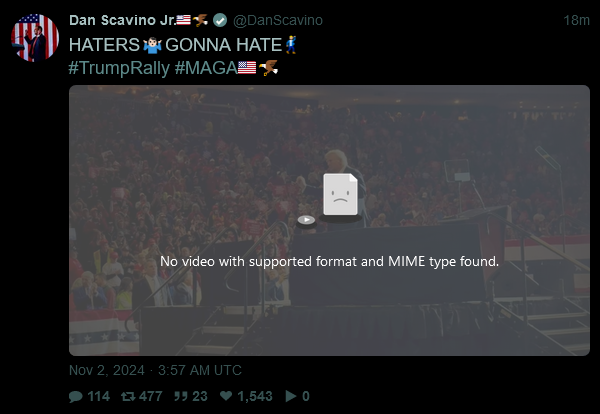Open the Nov 2, 2024 3:57 AM date link
600x414 pixels.
click(x=155, y=370)
